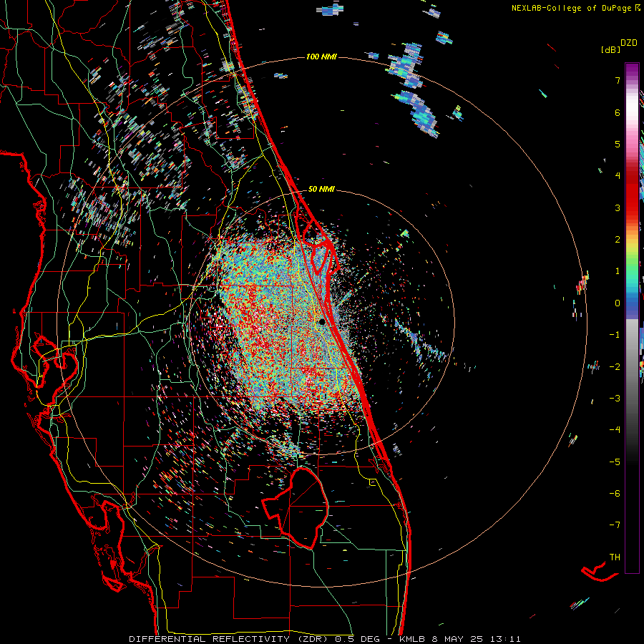Click the -1 value on color scale
Viewport: 644px width, 644px height.
(x=615, y=335)
